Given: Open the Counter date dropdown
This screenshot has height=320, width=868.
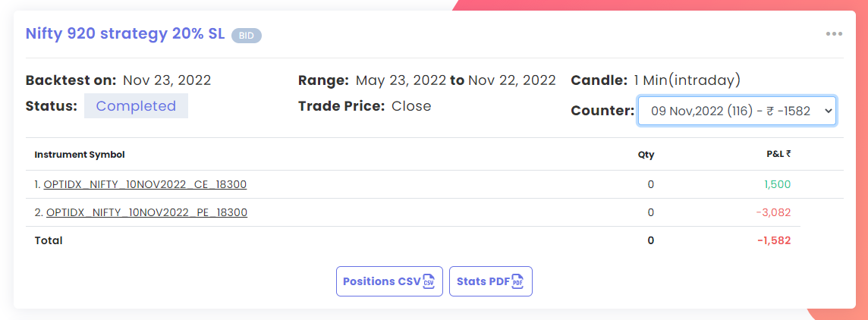Looking at the screenshot, I should click(x=737, y=111).
